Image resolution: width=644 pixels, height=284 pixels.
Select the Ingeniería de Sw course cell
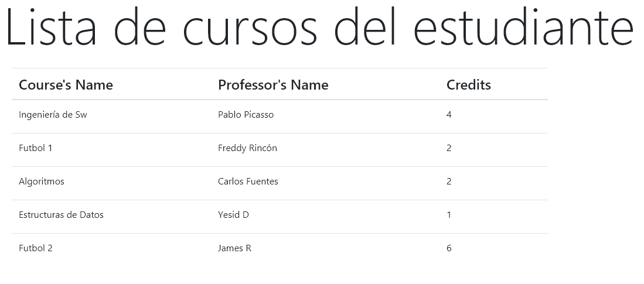(53, 115)
